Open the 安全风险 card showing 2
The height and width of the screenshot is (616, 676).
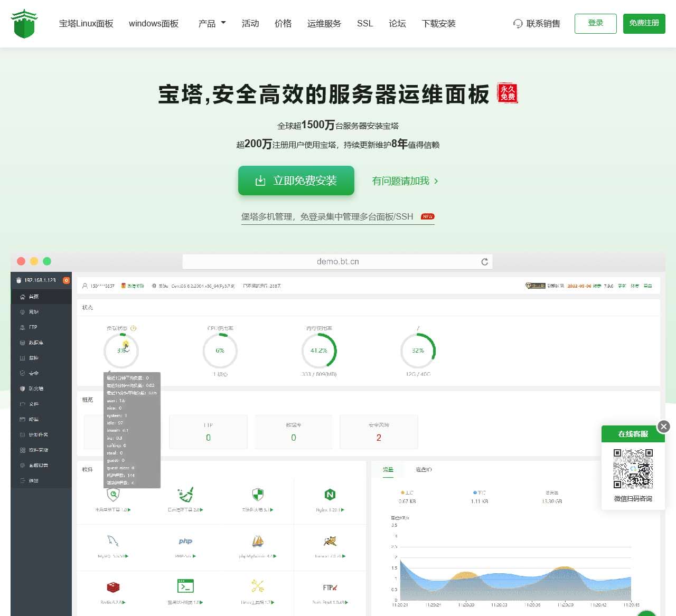(379, 432)
